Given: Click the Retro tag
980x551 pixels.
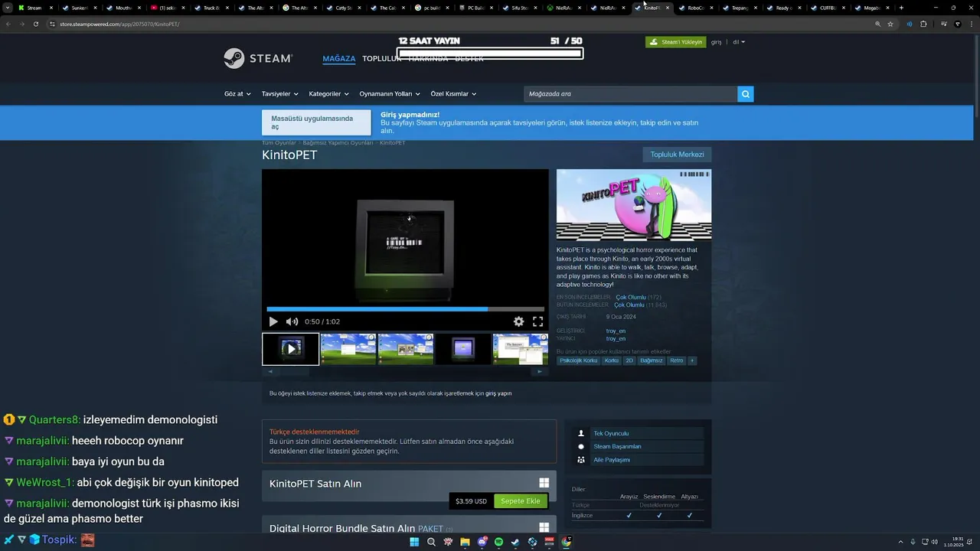Looking at the screenshot, I should [x=676, y=360].
